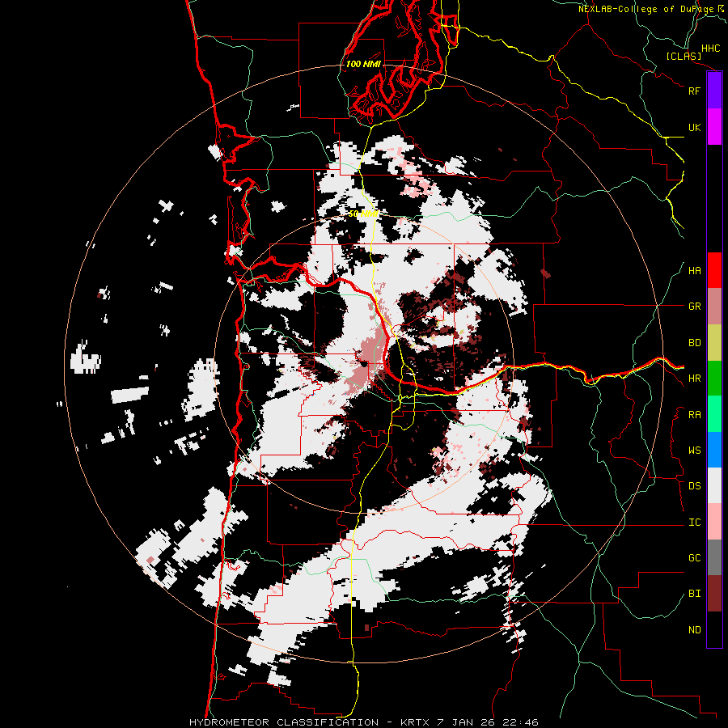Screen dimensions: 728x728
Task: Select the BD yellow legend swatch
Action: pyautogui.click(x=714, y=343)
